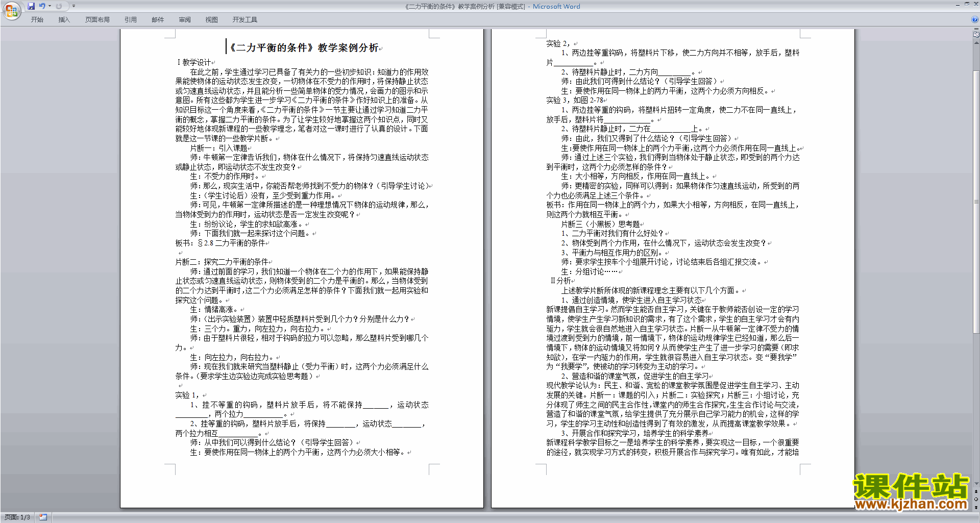Image resolution: width=980 pixels, height=523 pixels.
Task: Minimize the Word window
Action: click(958, 4)
